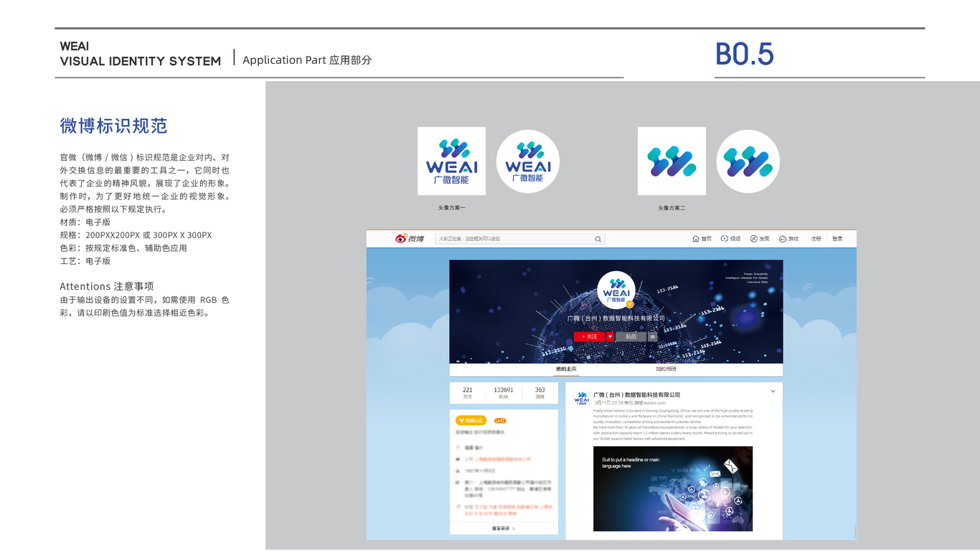Viewport: 980px width, 551px height.
Task: Click the red tag links in profile card
Action: pos(509,510)
